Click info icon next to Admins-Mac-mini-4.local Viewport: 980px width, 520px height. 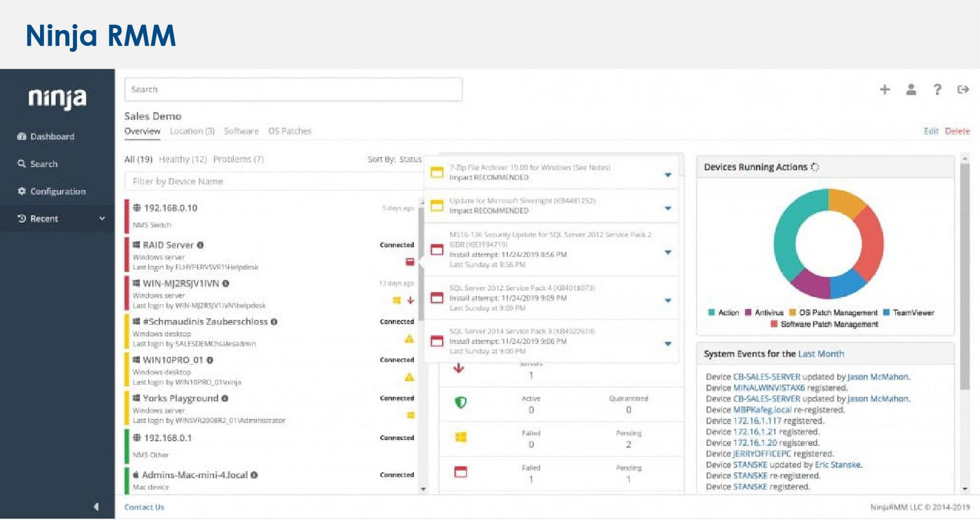pos(254,475)
